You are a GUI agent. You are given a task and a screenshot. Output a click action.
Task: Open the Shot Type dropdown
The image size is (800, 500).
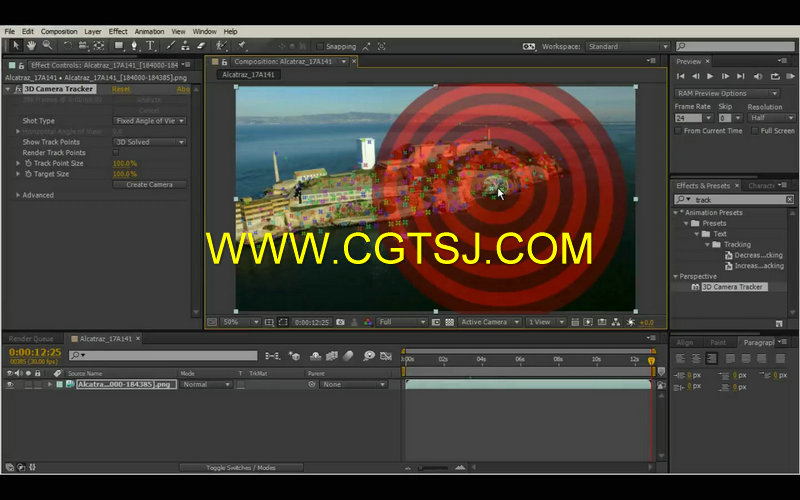click(x=149, y=121)
